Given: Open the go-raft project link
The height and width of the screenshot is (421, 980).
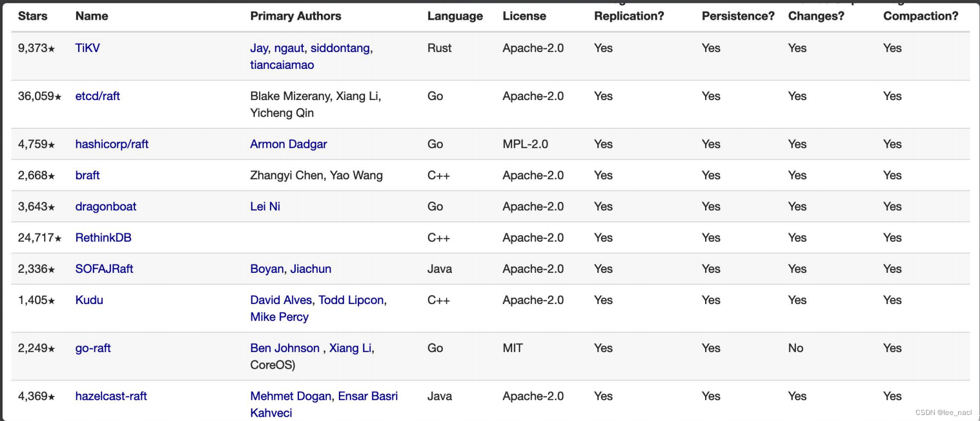Looking at the screenshot, I should coord(93,348).
